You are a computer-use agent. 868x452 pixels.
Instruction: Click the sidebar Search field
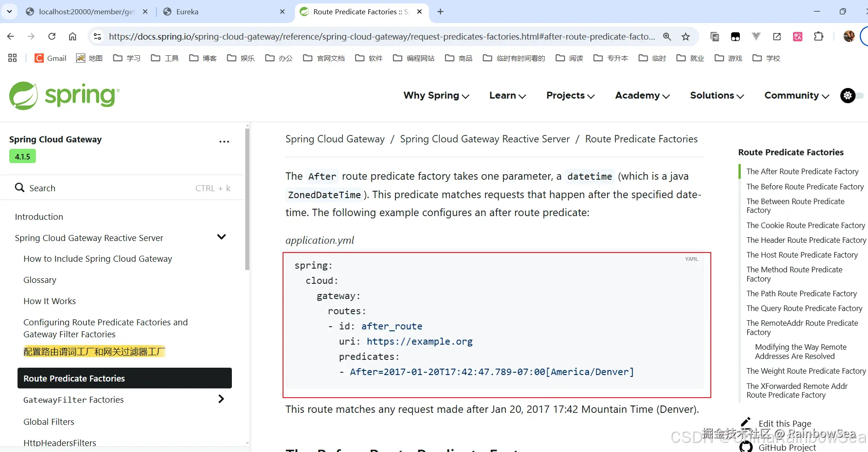pyautogui.click(x=122, y=188)
